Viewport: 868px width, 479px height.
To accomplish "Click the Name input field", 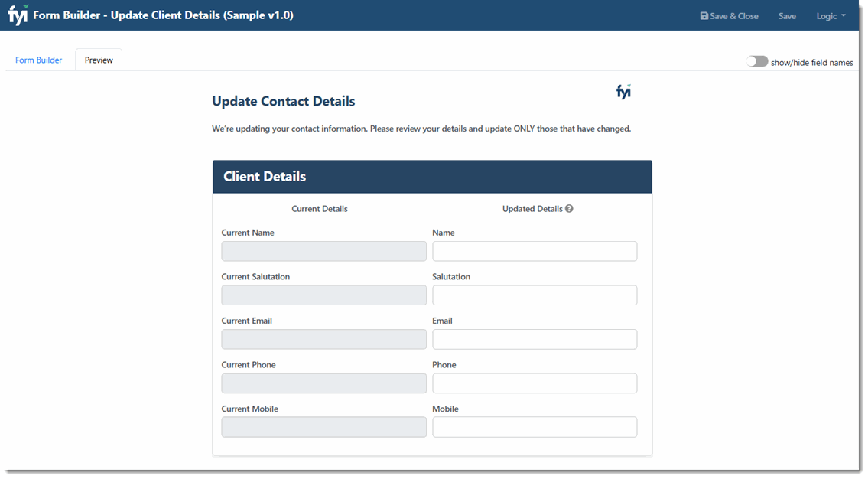I will coord(535,252).
